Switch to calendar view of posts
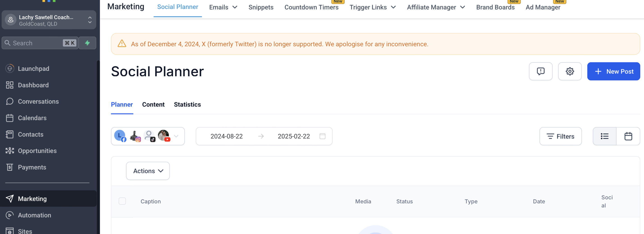 (x=628, y=136)
